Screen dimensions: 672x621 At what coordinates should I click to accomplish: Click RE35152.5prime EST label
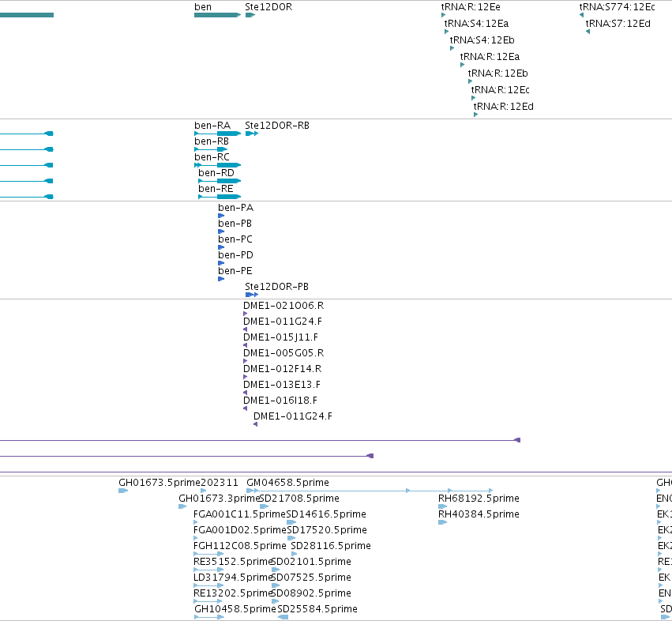[233, 562]
